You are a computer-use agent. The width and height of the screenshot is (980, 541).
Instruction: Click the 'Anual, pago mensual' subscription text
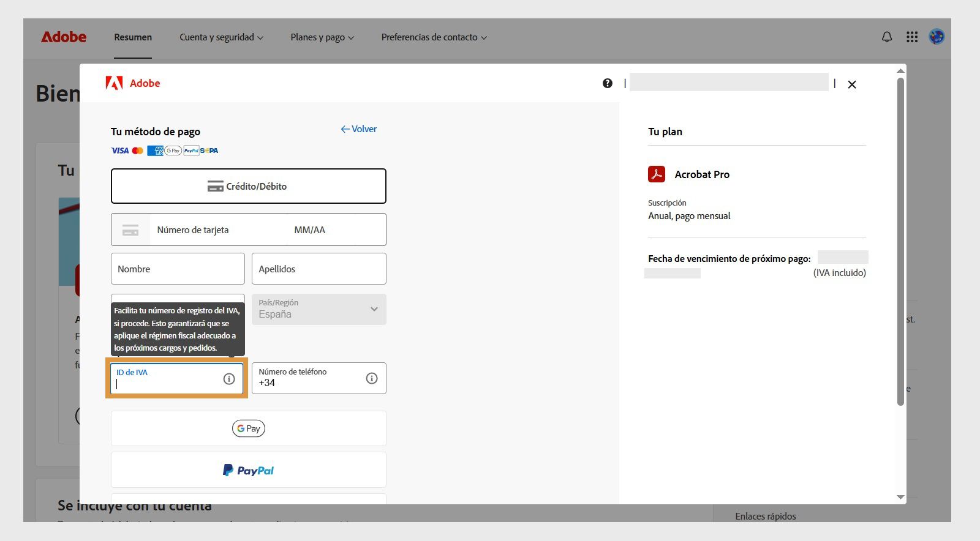coord(689,216)
